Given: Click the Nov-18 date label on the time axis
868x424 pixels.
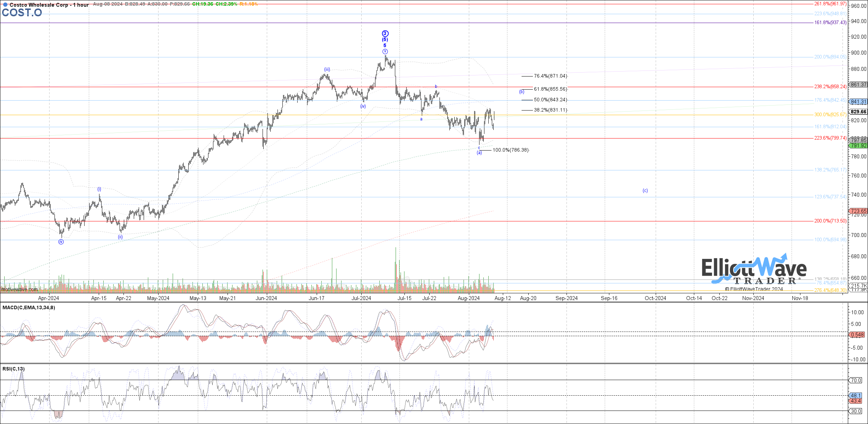Looking at the screenshot, I should [x=800, y=298].
